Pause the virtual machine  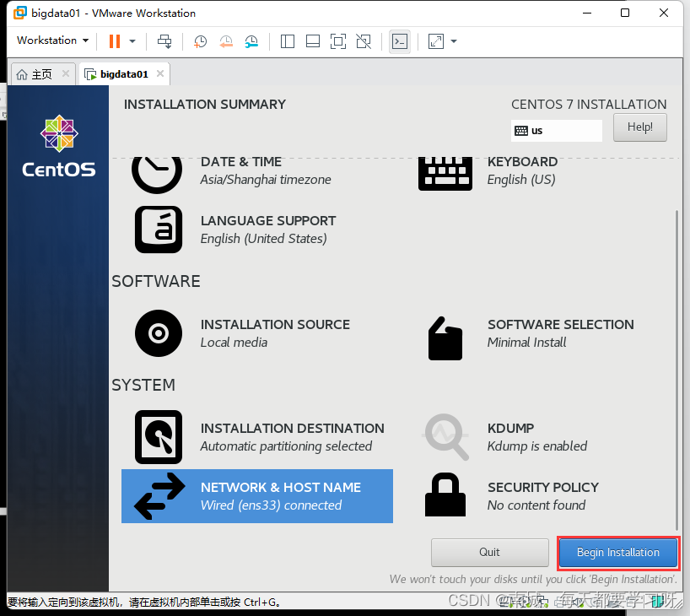click(115, 41)
